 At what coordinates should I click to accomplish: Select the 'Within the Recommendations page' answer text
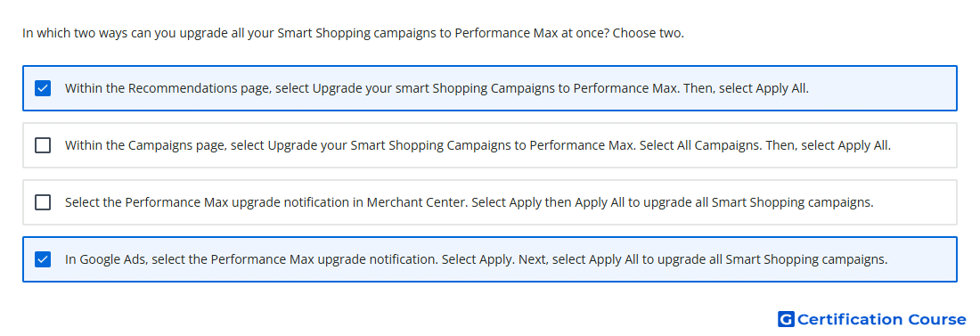tap(437, 88)
